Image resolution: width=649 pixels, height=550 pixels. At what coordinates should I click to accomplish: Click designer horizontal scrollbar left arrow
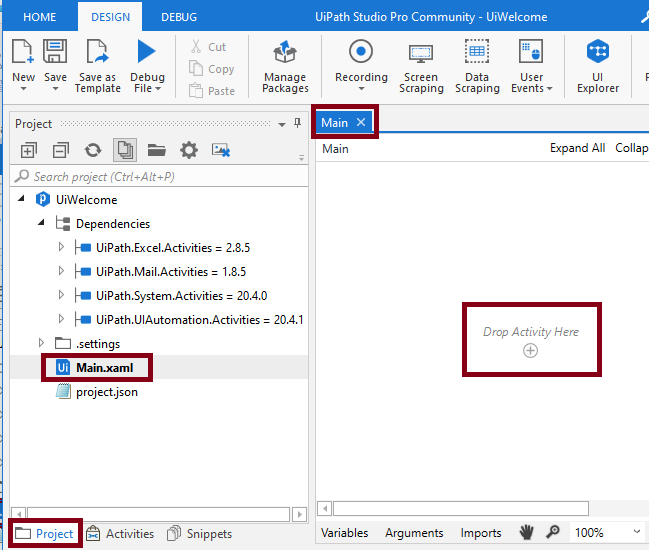point(324,508)
